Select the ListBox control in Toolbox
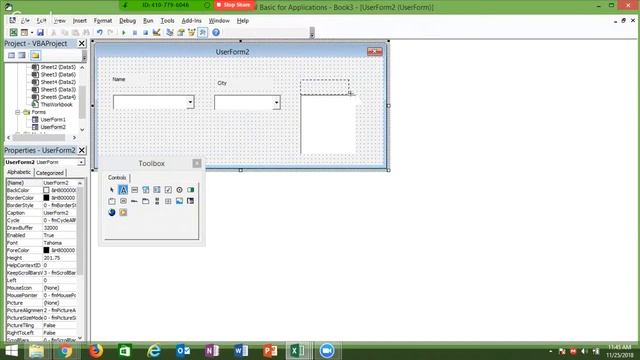 [x=157, y=190]
